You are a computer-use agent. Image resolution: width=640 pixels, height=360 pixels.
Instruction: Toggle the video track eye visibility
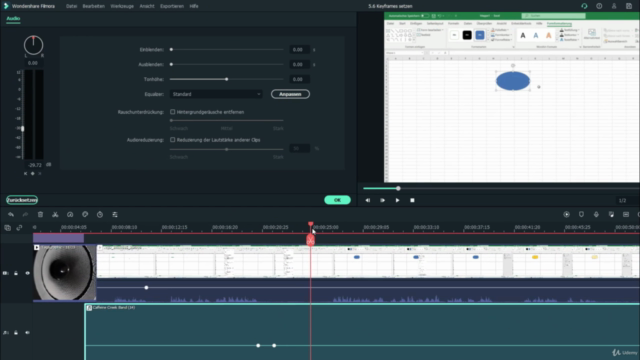(x=27, y=273)
